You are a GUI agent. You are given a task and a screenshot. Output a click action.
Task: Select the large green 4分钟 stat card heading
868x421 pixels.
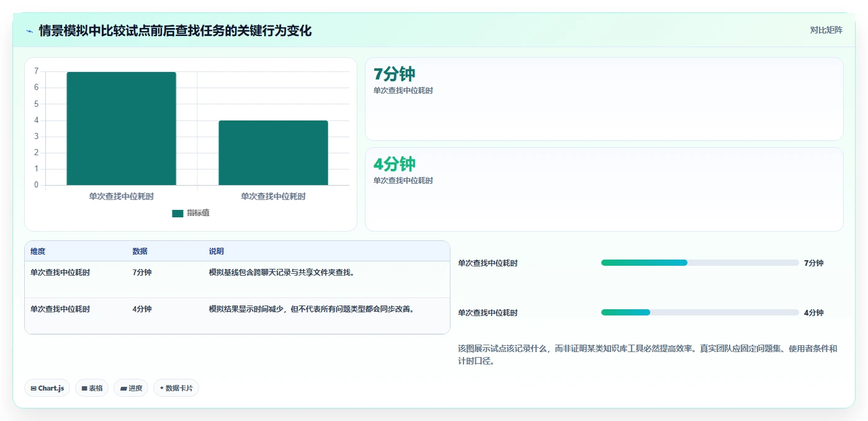click(x=395, y=164)
